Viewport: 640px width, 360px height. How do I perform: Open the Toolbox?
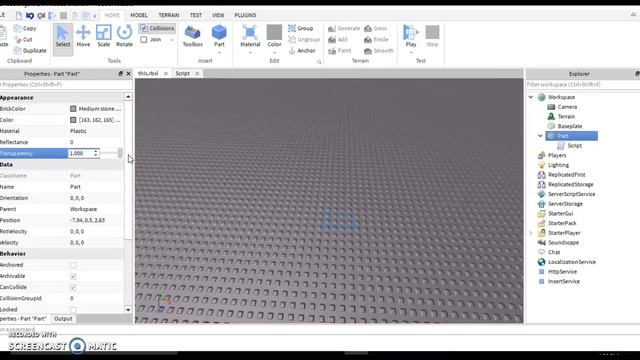point(193,37)
